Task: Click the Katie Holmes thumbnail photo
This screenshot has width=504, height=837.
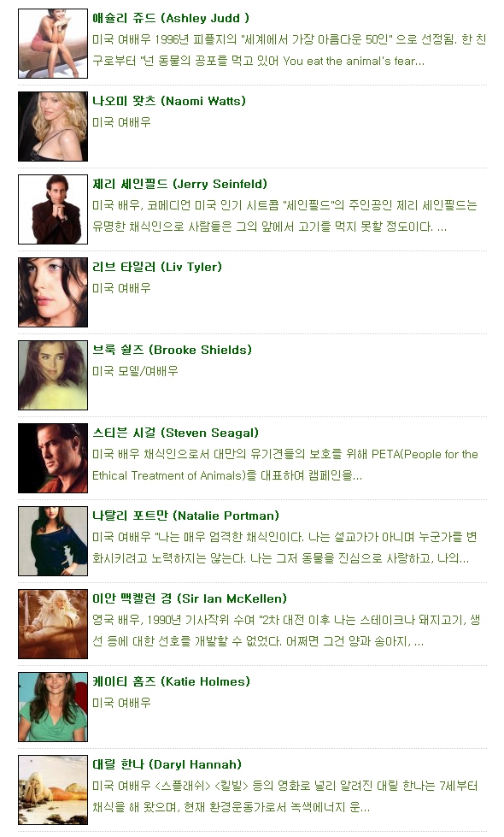Action: (53, 707)
